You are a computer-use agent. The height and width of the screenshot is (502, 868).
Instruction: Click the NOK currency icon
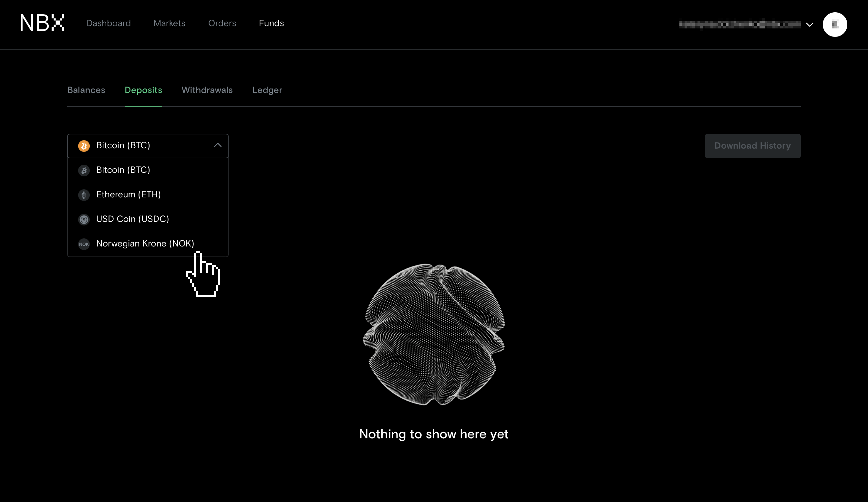[84, 244]
